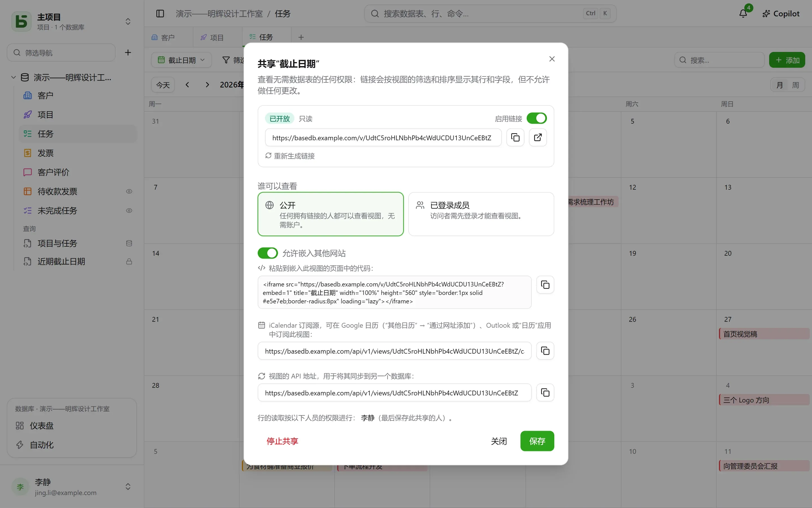This screenshot has width=812, height=508.
Task: Click 重新生成链接 link
Action: (x=290, y=156)
